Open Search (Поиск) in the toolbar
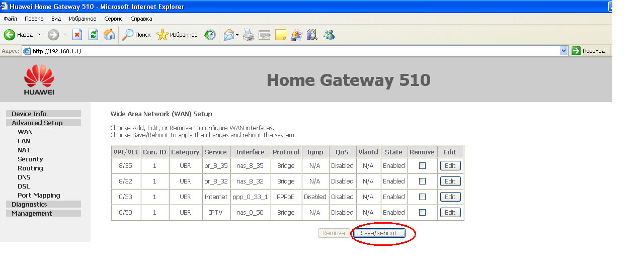Image resolution: width=644 pixels, height=277 pixels. tap(136, 35)
